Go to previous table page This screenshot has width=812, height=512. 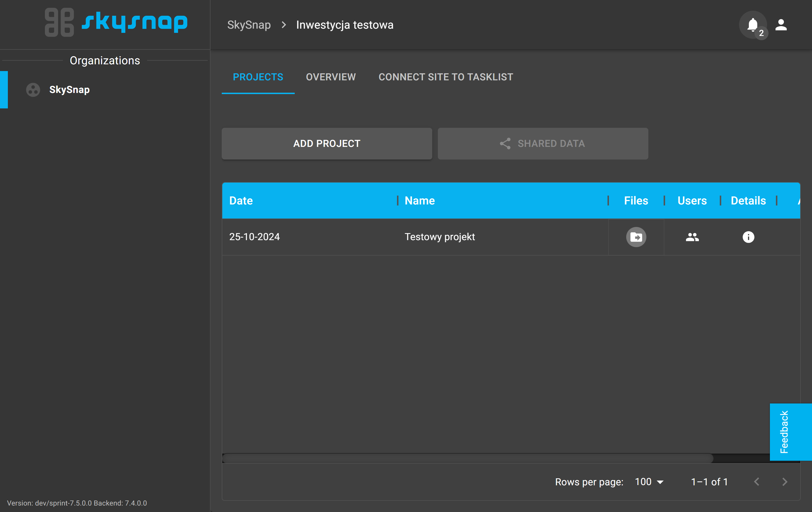pos(757,482)
